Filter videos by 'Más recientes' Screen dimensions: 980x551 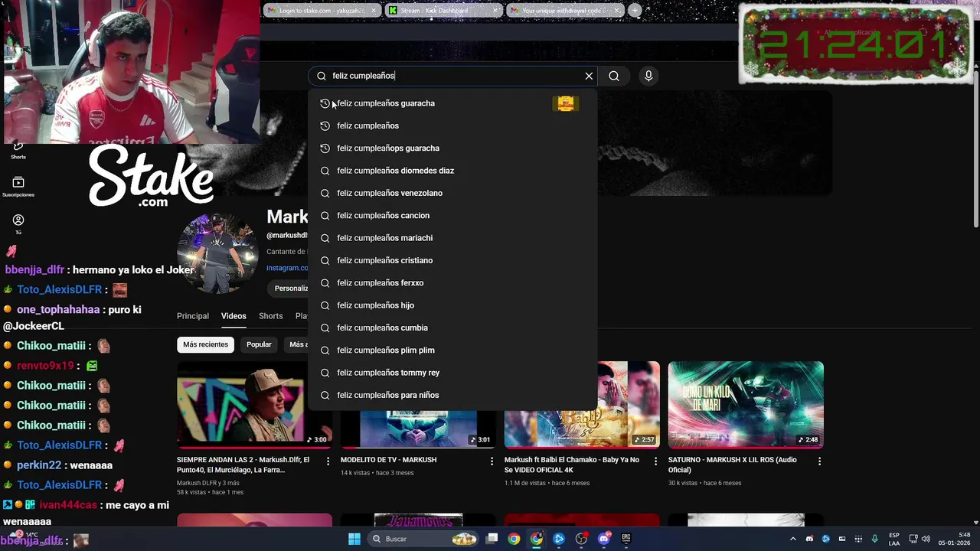[x=205, y=344]
